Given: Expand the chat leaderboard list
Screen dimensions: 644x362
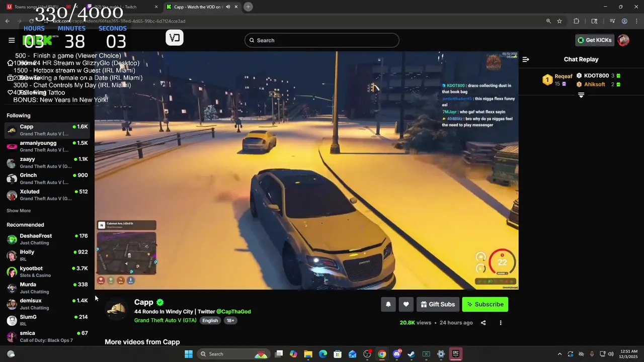Looking at the screenshot, I should click(x=581, y=95).
